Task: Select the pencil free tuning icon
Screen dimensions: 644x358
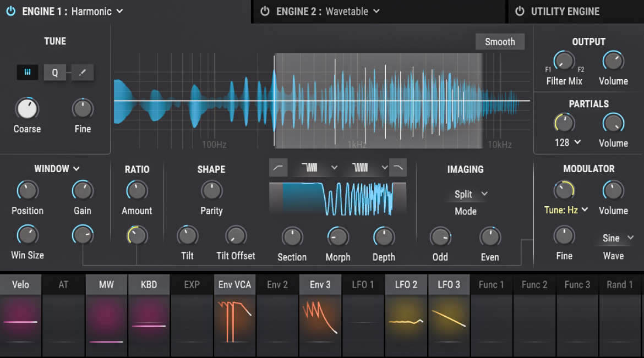Action: click(83, 72)
